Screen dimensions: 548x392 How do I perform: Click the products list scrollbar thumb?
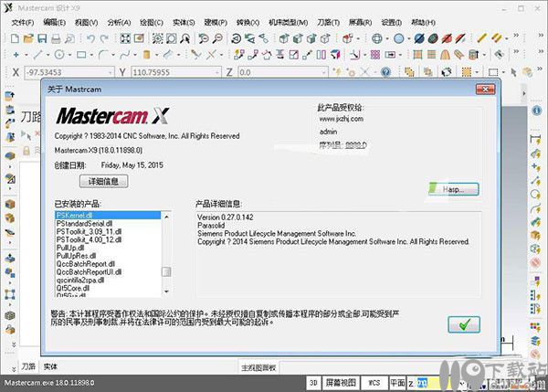tap(166, 271)
